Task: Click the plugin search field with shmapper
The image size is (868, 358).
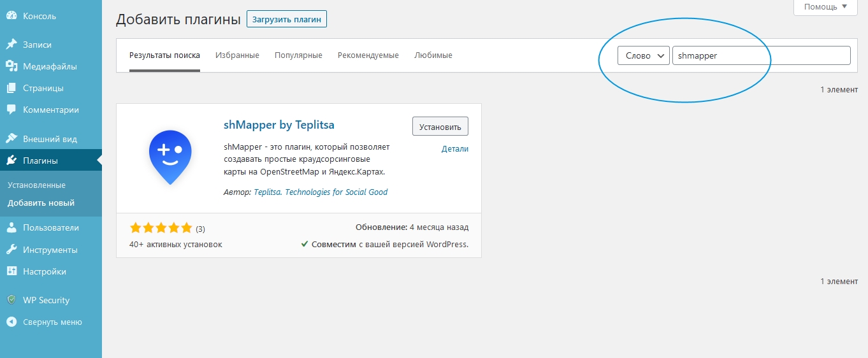Action: click(x=761, y=55)
